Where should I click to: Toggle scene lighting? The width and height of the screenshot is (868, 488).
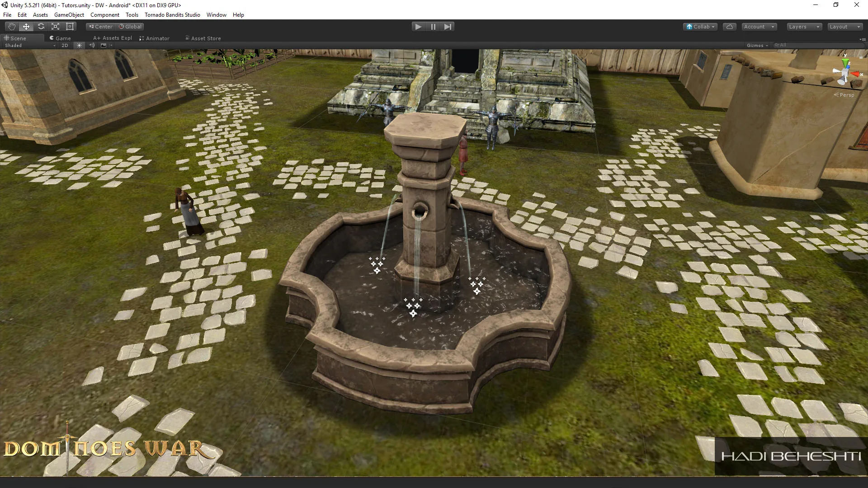pos(79,45)
